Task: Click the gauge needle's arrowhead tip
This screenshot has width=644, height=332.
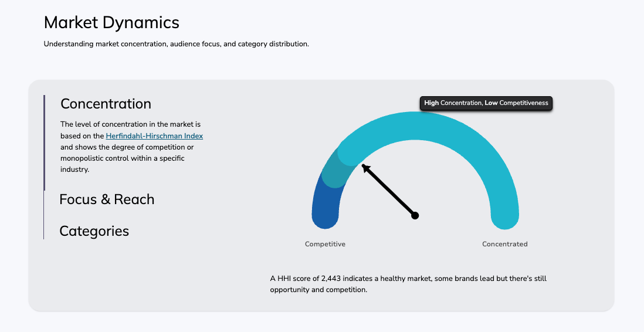Action: (x=365, y=167)
